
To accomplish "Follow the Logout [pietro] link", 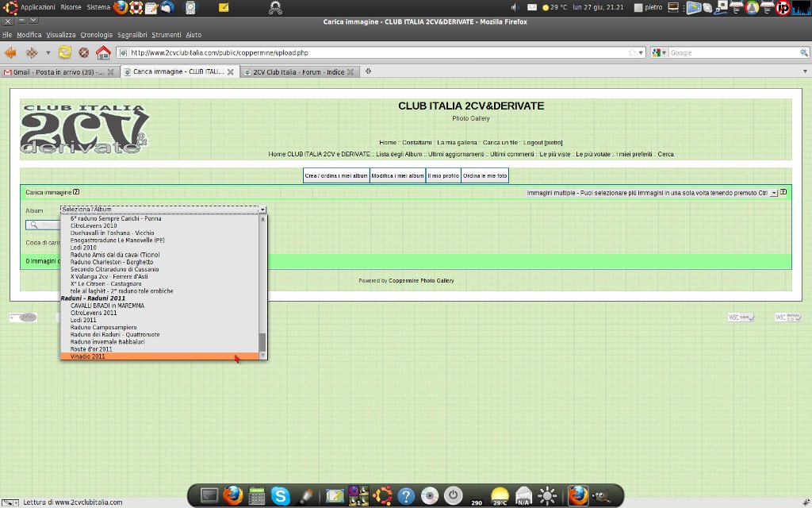I will point(542,143).
